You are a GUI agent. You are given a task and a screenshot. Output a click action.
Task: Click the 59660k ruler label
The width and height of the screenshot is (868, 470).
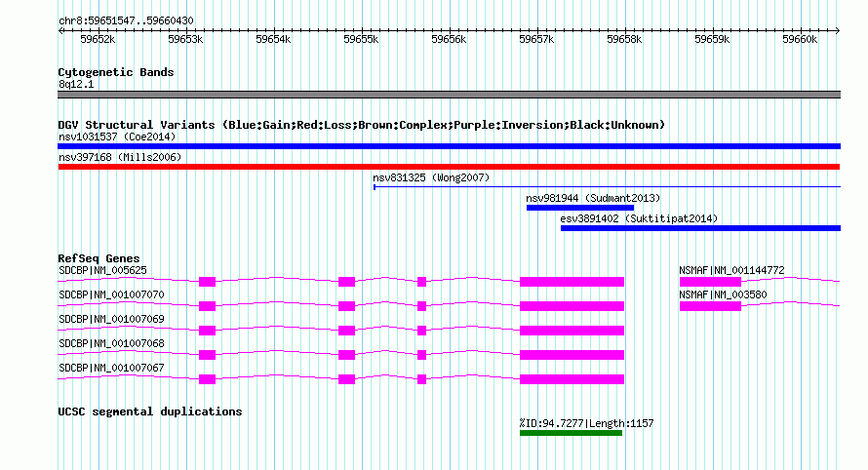(800, 39)
